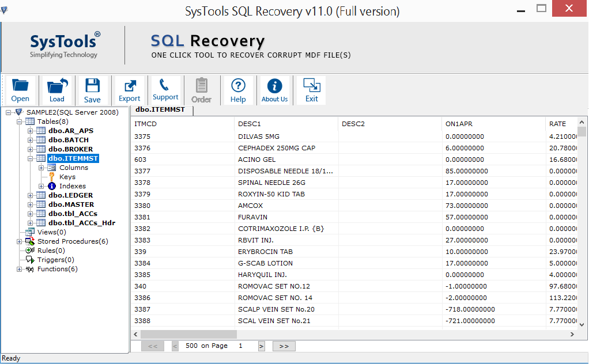Click the horizontal scrollbar thumb
Screen dimensions: 589x364
[x=188, y=334]
